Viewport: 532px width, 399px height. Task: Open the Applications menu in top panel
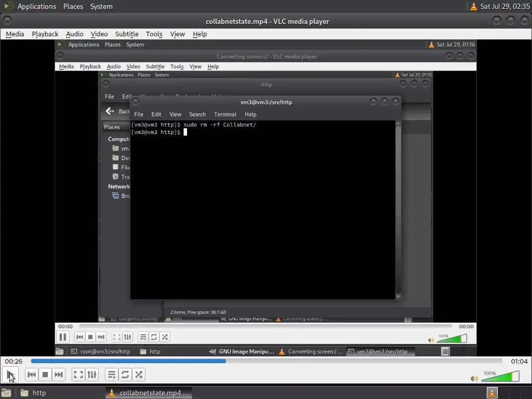coord(37,6)
